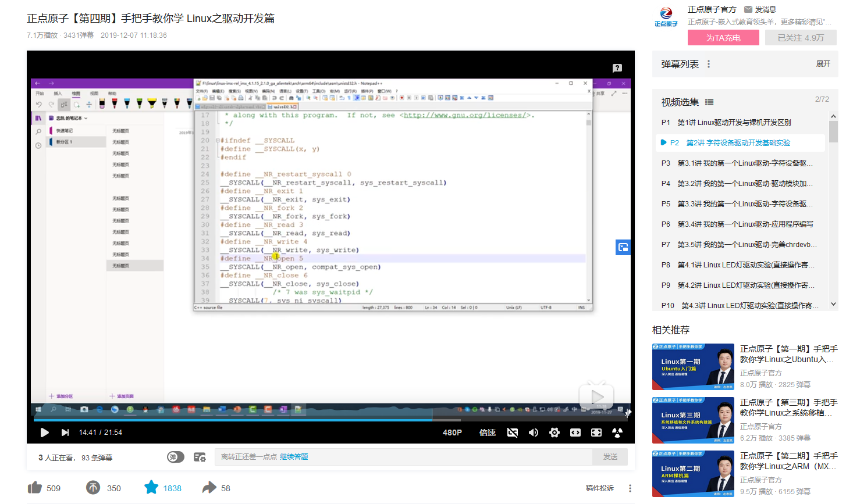
Task: Open danmaku display settings icon
Action: point(200,457)
